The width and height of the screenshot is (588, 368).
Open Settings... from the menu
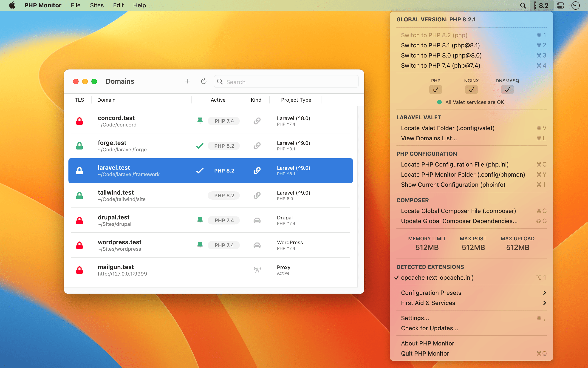(471, 318)
